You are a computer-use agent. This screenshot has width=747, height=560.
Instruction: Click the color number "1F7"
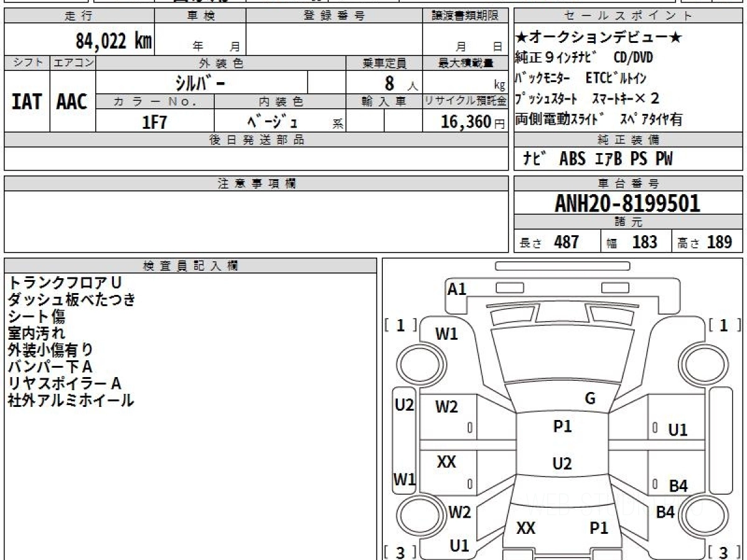(x=154, y=122)
